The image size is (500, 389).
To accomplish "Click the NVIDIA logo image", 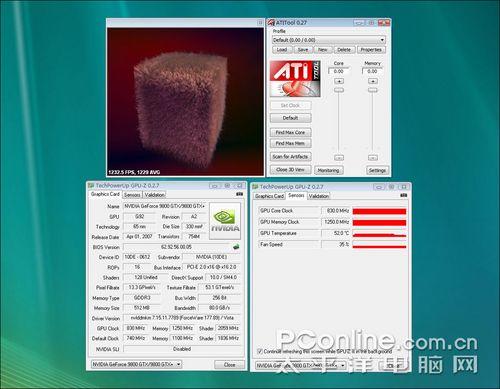I will tap(225, 221).
